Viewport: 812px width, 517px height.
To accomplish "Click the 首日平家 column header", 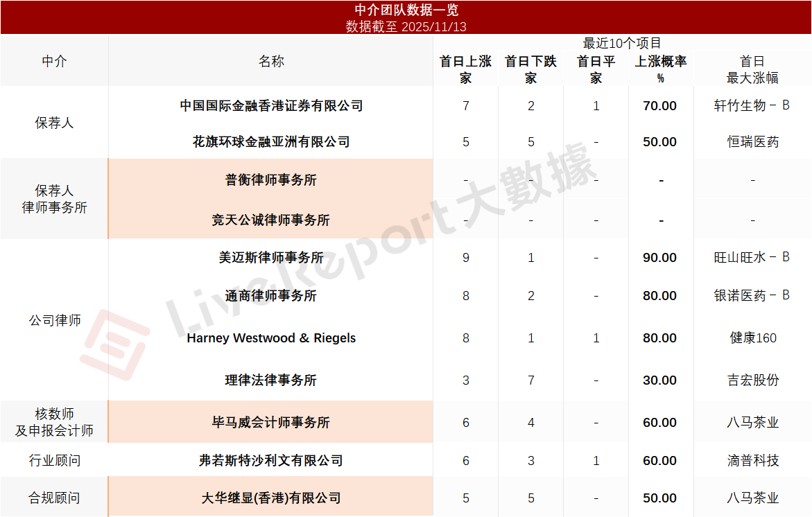I will click(596, 69).
